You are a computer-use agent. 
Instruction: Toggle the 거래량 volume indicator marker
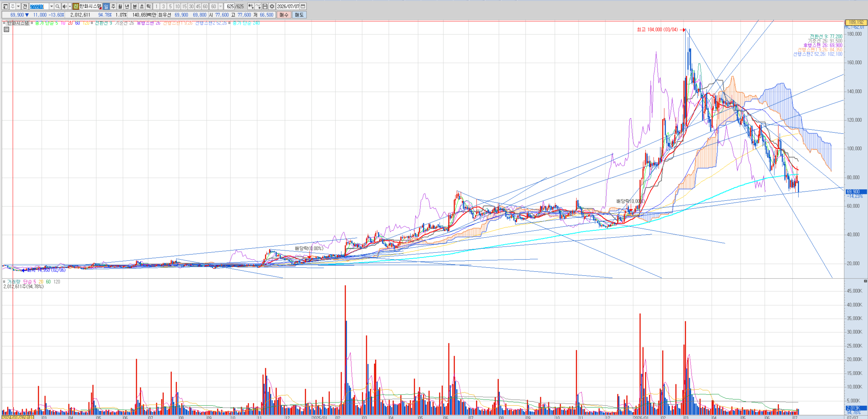(4, 282)
